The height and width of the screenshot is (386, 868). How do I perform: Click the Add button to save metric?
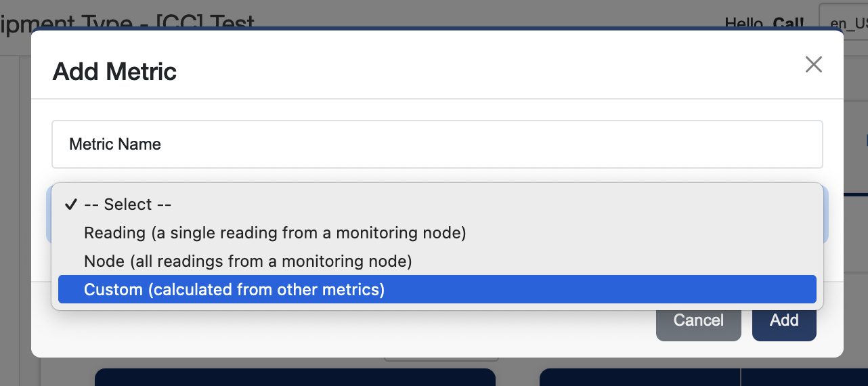[x=784, y=320]
